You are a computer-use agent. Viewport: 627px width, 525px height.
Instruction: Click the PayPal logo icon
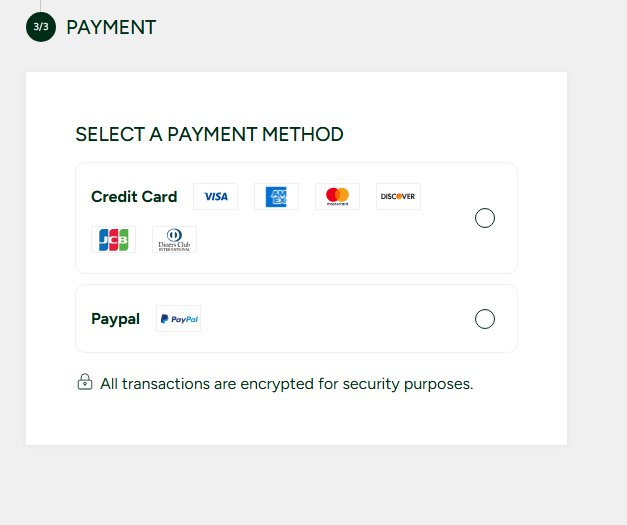pos(178,319)
